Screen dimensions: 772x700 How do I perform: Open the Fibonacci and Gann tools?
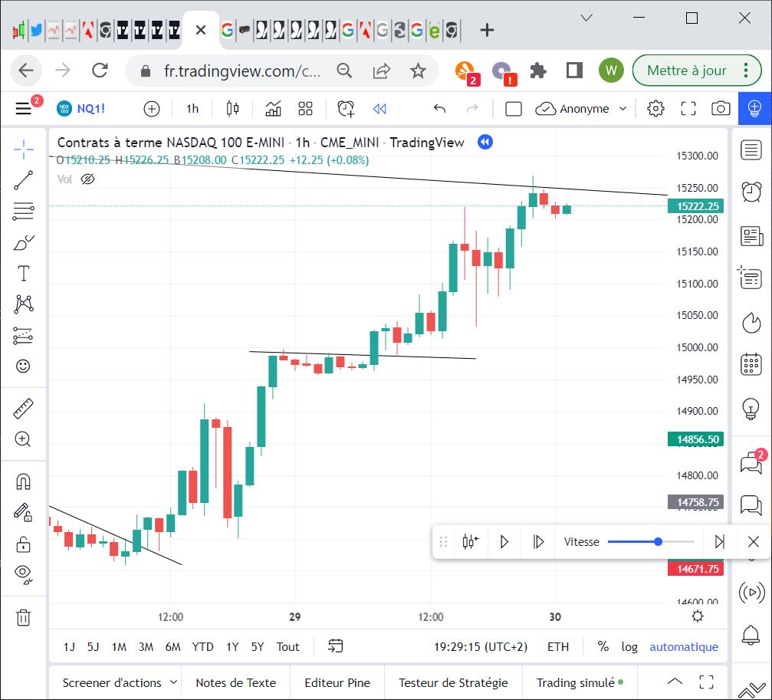23,211
